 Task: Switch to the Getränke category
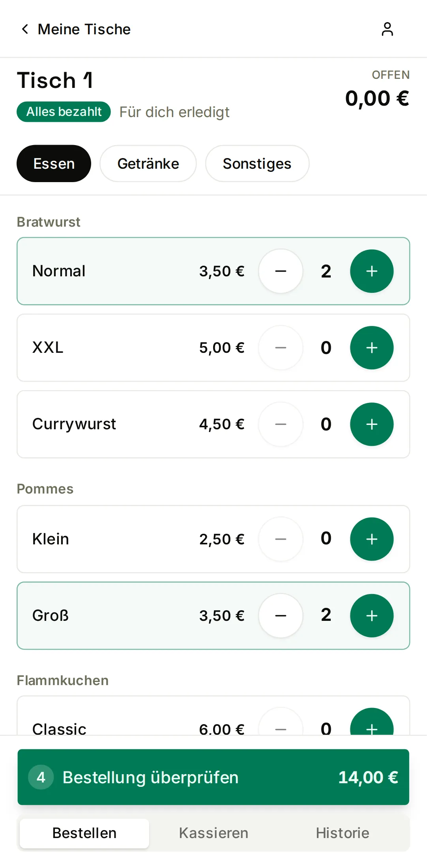[148, 164]
